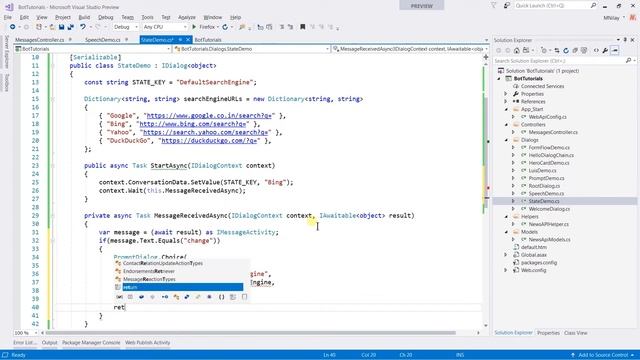Click the Search Solution Explorer input field
The width and height of the screenshot is (640, 360).
pos(559,61)
